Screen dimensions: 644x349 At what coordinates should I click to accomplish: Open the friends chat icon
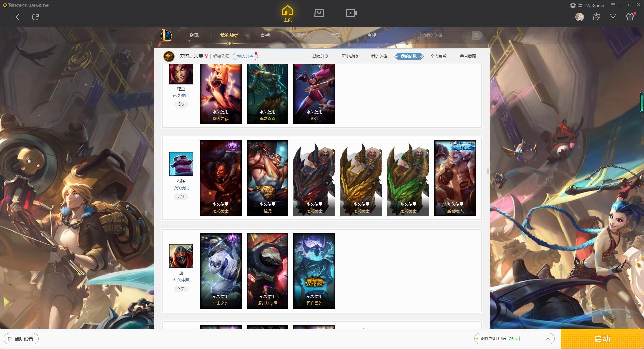pyautogui.click(x=596, y=17)
